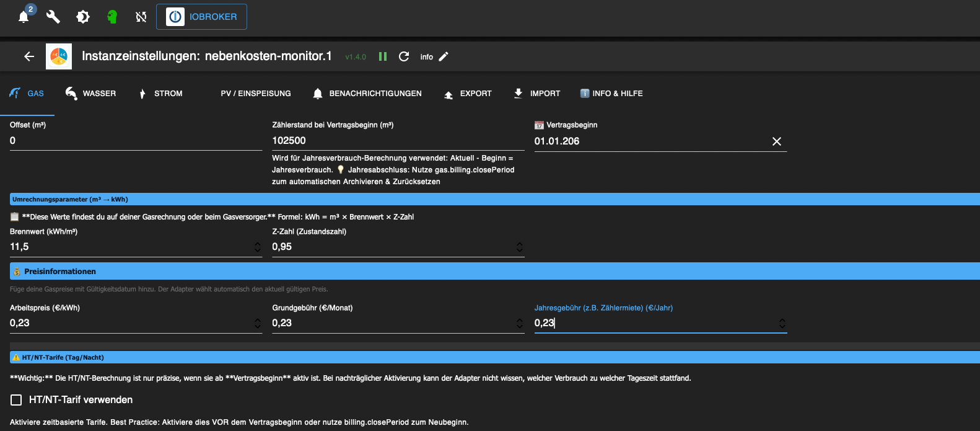Click the Arbeitspreis input field
This screenshot has height=431, width=980.
click(x=130, y=323)
